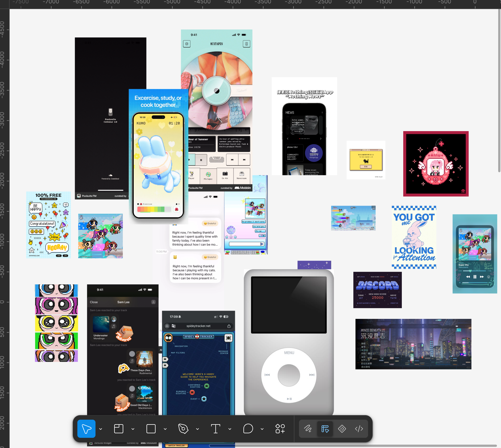Expand the Text tool options chevron
The width and height of the screenshot is (501, 448).
click(230, 429)
